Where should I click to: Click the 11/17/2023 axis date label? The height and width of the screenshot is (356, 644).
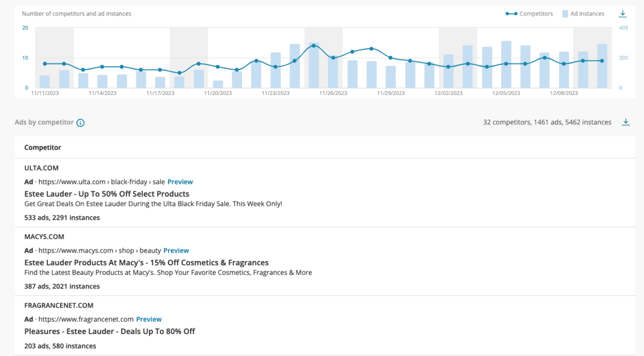click(160, 93)
